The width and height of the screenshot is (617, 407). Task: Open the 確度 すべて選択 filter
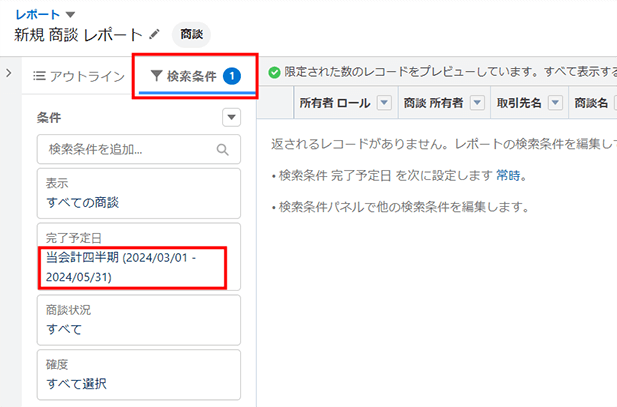click(139, 375)
